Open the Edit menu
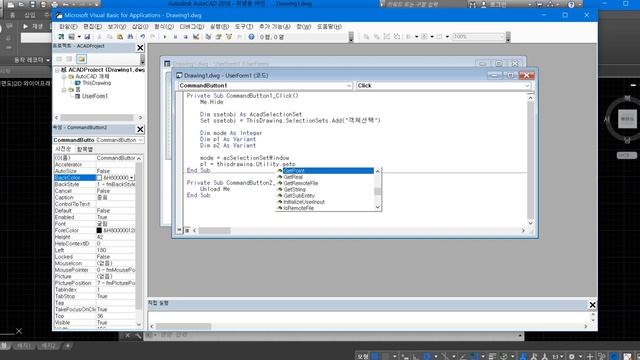 [92, 27]
